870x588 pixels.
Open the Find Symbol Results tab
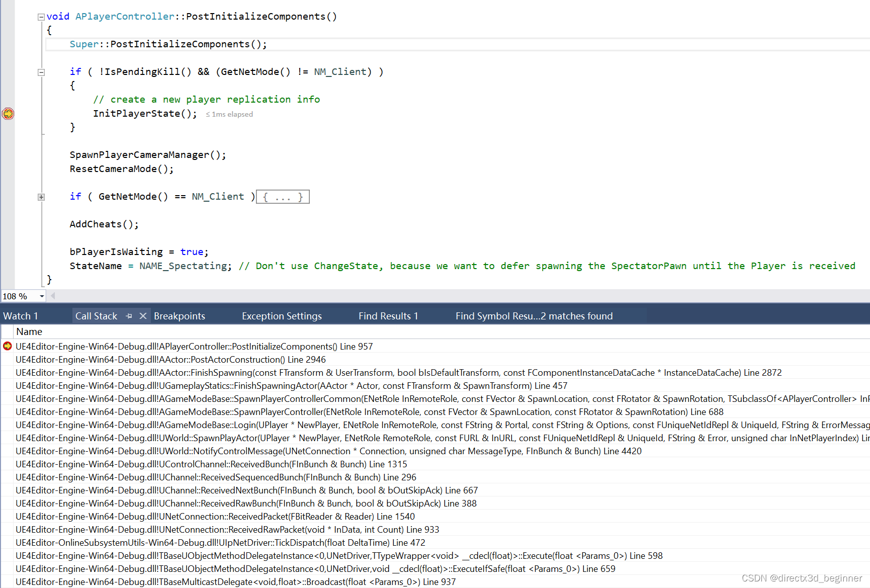534,316
